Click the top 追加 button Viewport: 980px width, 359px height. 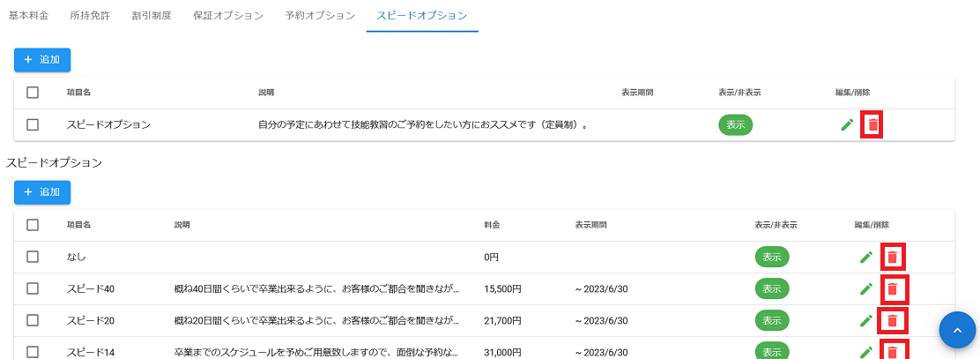[x=42, y=60]
